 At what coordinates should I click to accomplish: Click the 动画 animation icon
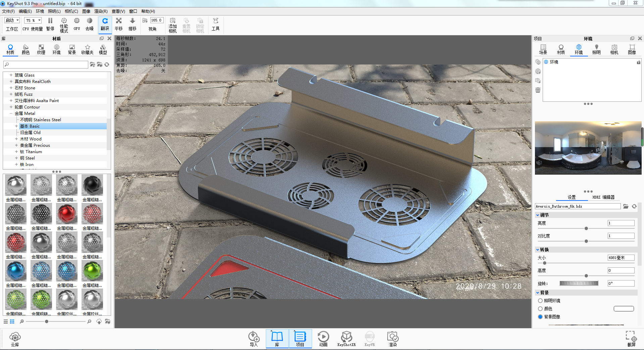tap(323, 339)
